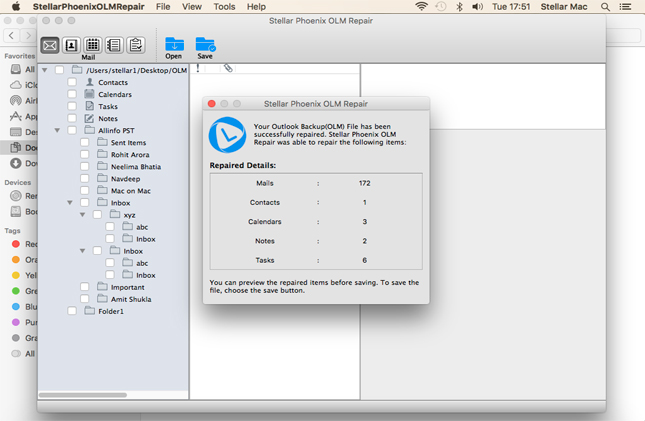
Task: Check the Contacts folder checkbox
Action: point(72,83)
